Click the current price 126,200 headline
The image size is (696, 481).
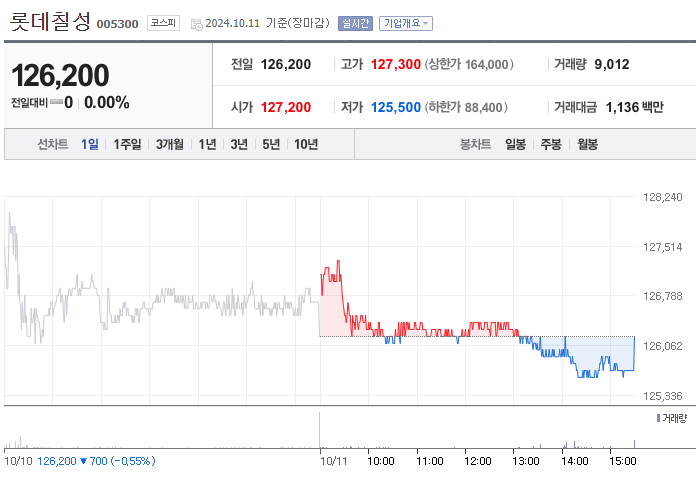[60, 75]
